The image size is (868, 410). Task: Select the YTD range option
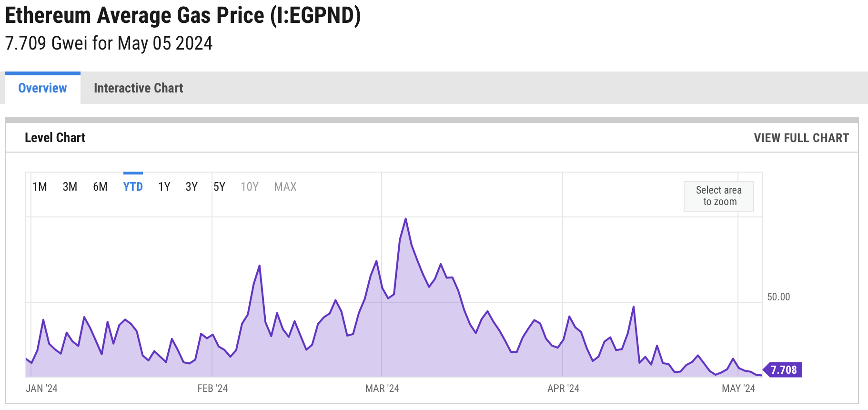tap(133, 187)
